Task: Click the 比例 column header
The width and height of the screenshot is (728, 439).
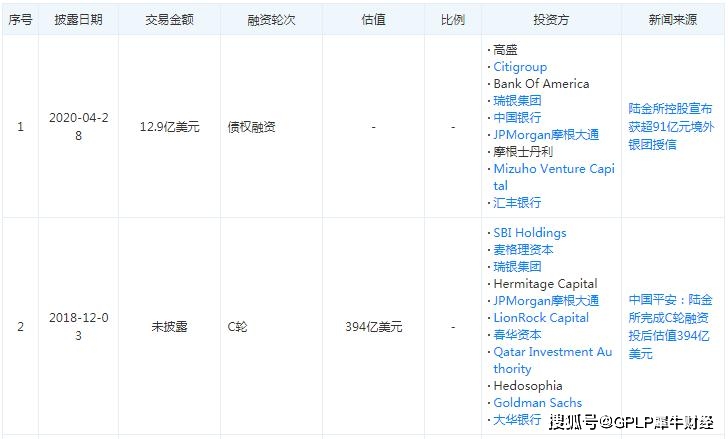Action: point(453,19)
